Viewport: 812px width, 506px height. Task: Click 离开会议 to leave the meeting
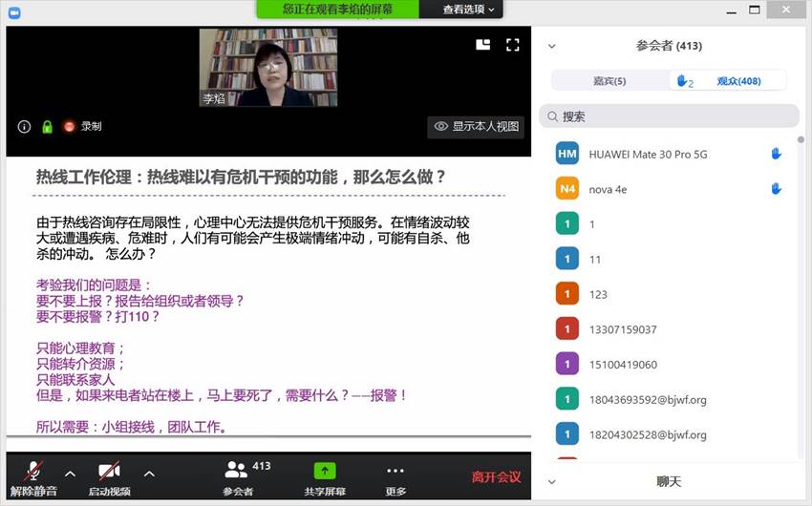tap(496, 477)
